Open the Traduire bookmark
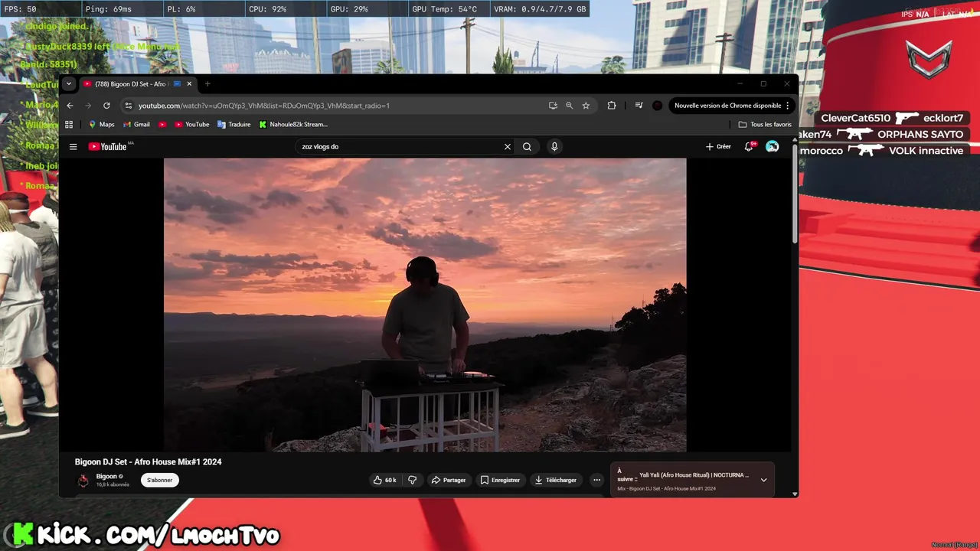The image size is (980, 551). pos(234,124)
